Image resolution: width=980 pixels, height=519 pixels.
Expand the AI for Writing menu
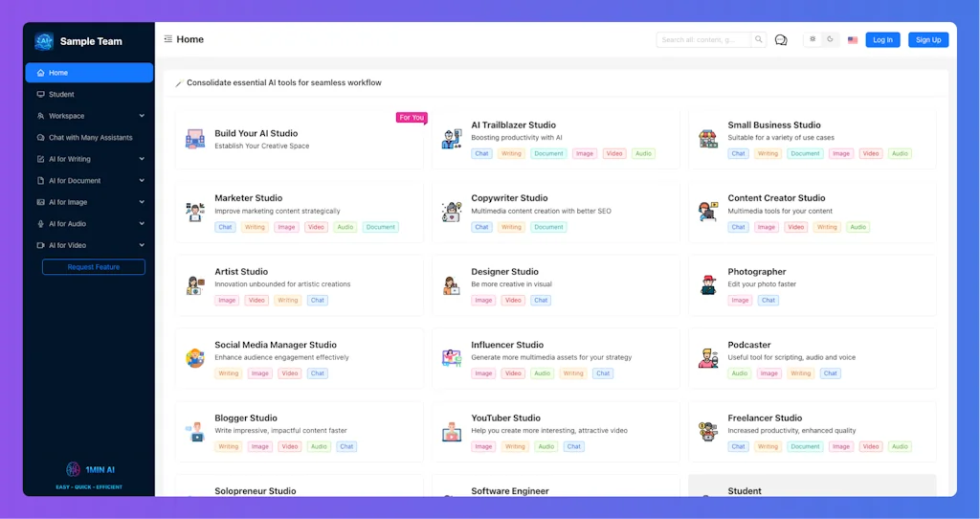pyautogui.click(x=89, y=159)
